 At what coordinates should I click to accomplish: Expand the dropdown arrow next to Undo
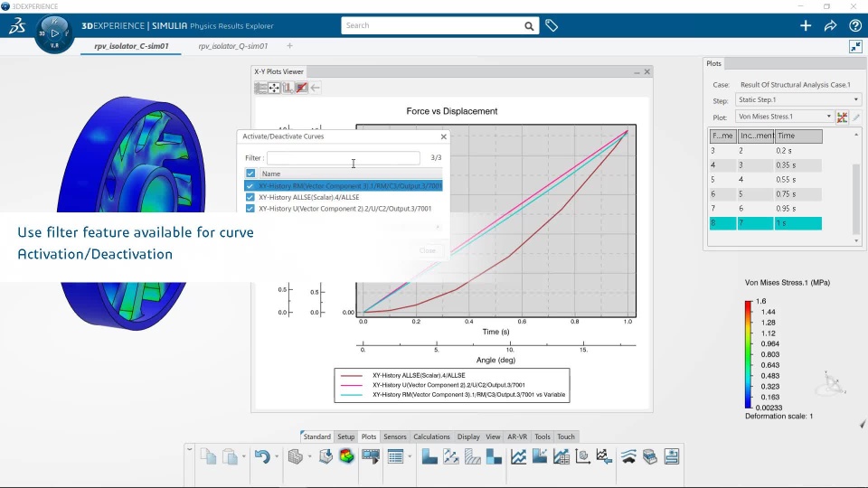[277, 456]
